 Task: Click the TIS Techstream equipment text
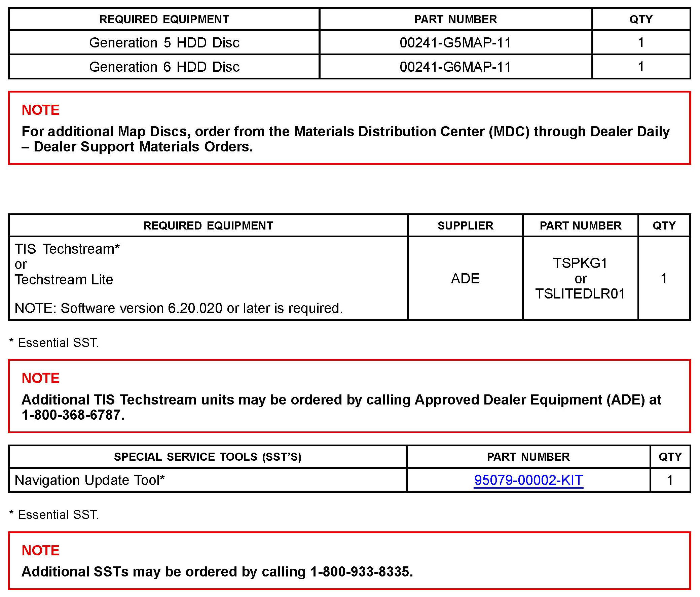67,249
